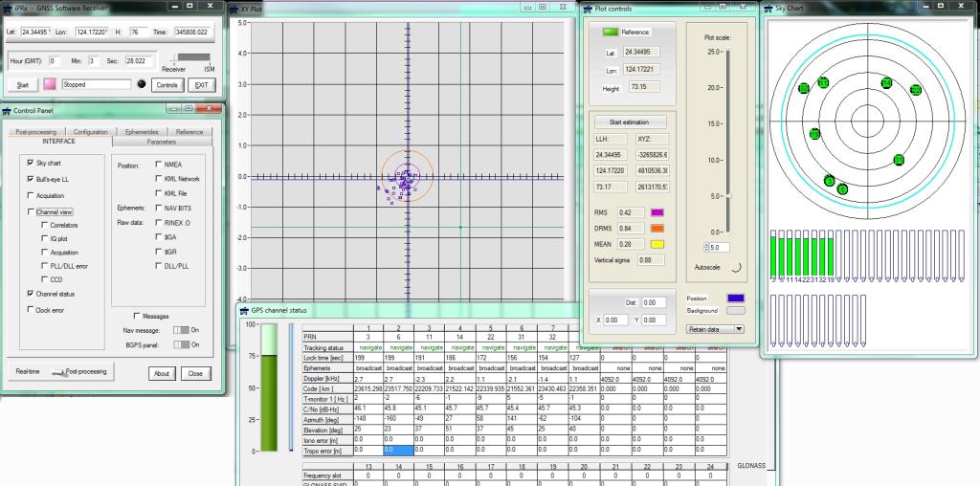Click the Sky Chart window title icon
This screenshot has height=486, width=980.
coord(767,8)
